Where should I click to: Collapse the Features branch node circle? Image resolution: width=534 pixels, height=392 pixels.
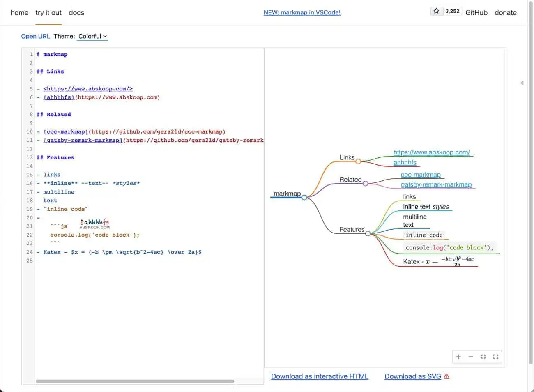click(x=368, y=233)
